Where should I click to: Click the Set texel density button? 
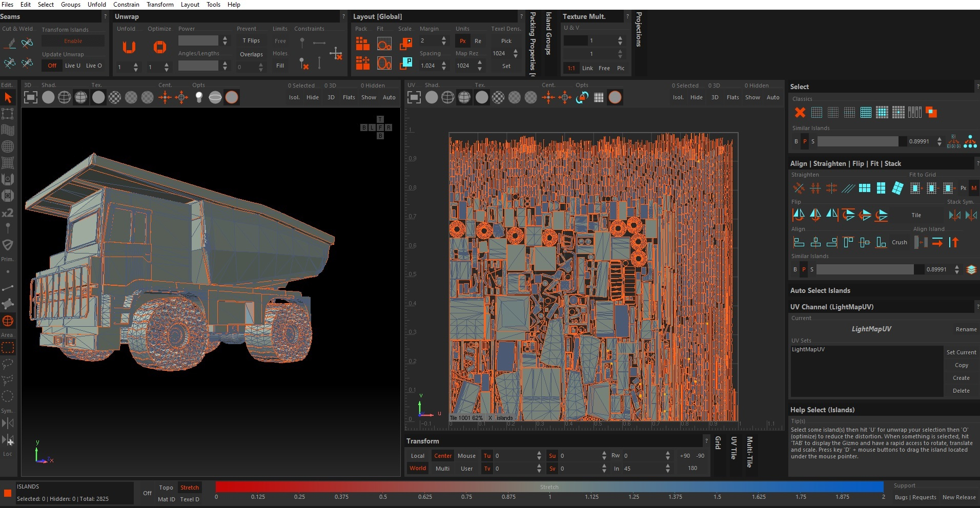point(506,66)
